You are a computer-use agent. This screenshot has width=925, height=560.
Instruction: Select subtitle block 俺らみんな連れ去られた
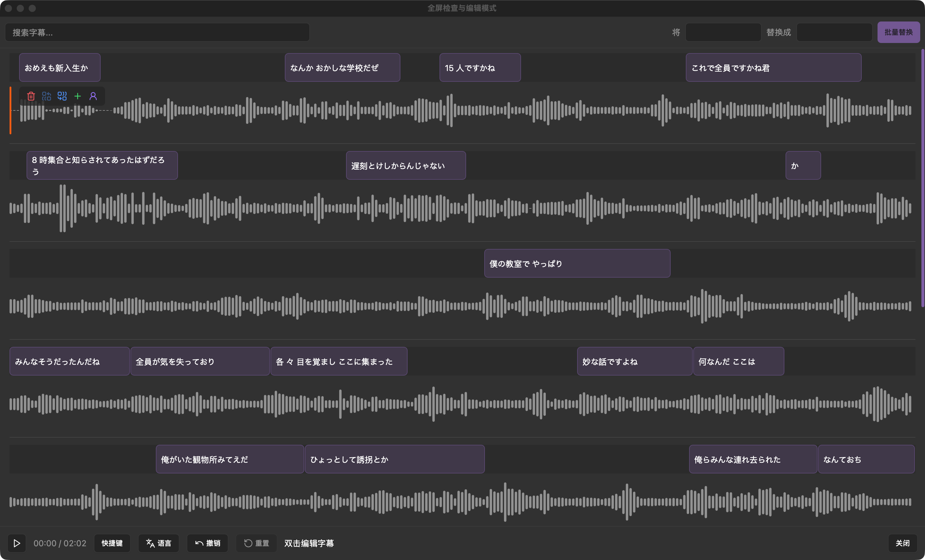(753, 459)
